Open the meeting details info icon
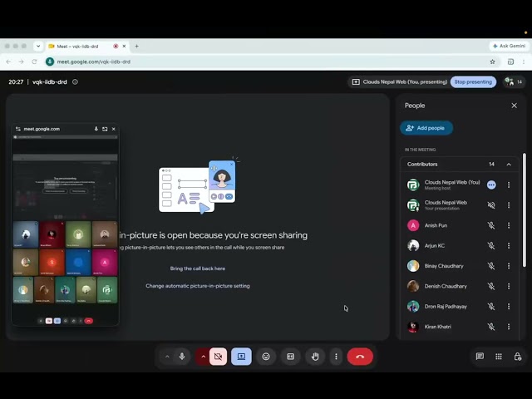The height and width of the screenshot is (399, 532). point(75,81)
